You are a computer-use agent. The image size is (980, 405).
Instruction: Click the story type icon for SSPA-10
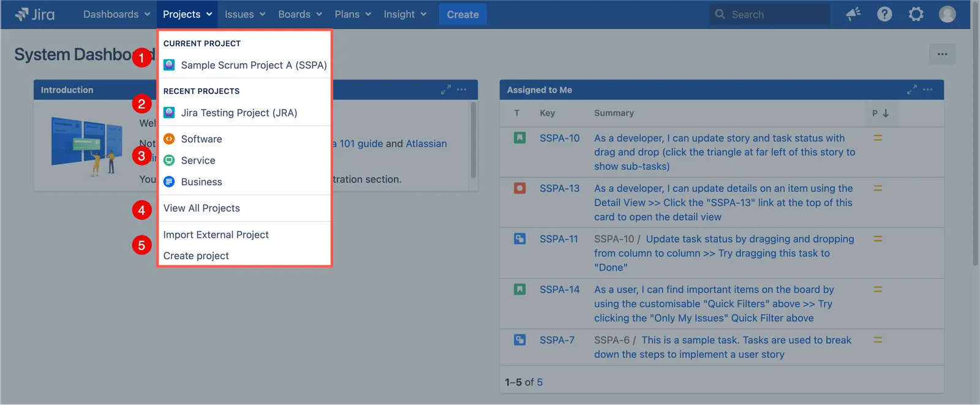519,138
